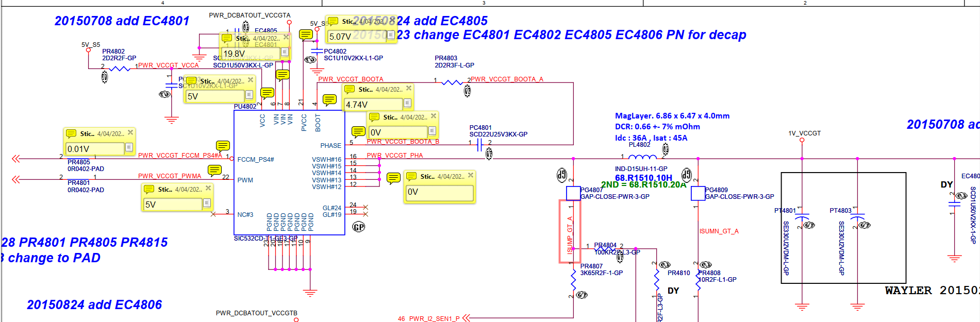980x322 pixels.
Task: Click scroll handle in 0V note beside PHASE
Action: click(x=432, y=131)
